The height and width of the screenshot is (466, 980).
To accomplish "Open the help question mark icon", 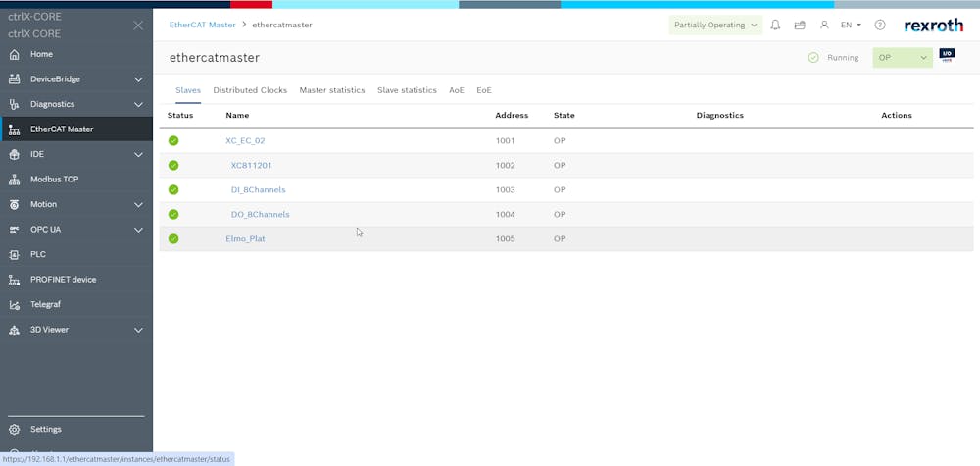I will (879, 25).
